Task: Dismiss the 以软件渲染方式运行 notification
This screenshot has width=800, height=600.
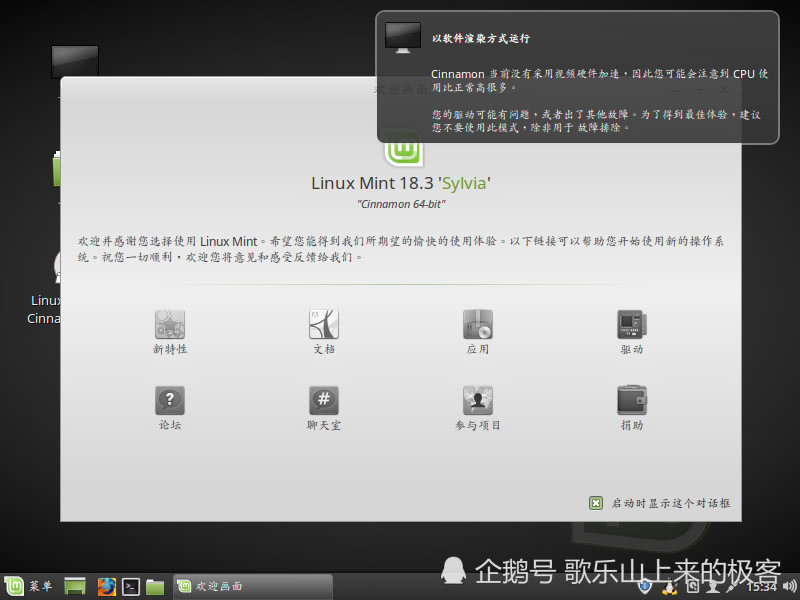Action: [578, 78]
